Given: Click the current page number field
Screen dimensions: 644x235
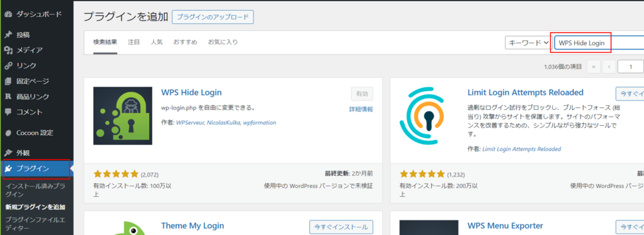Looking at the screenshot, I should (631, 67).
